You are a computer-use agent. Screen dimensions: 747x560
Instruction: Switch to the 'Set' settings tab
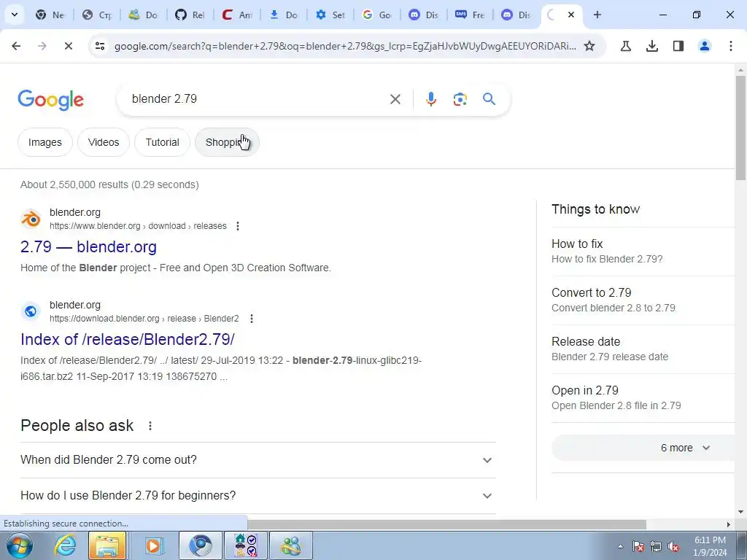tap(330, 15)
